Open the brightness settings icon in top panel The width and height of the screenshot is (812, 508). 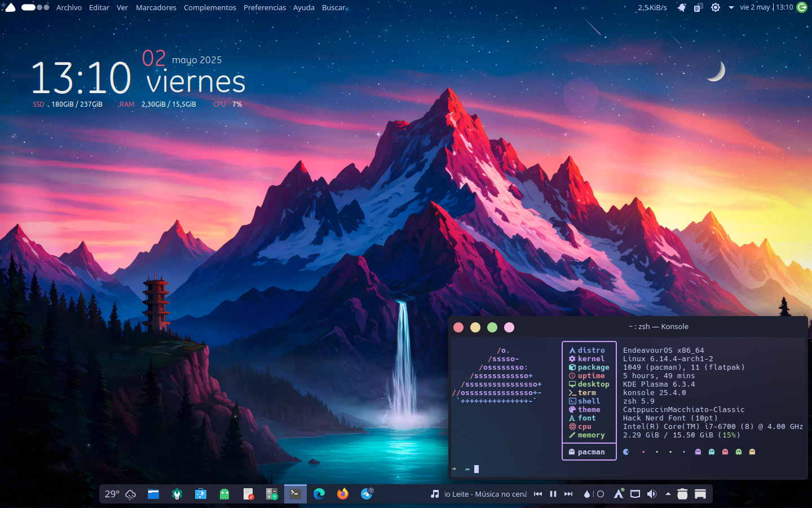pyautogui.click(x=716, y=7)
